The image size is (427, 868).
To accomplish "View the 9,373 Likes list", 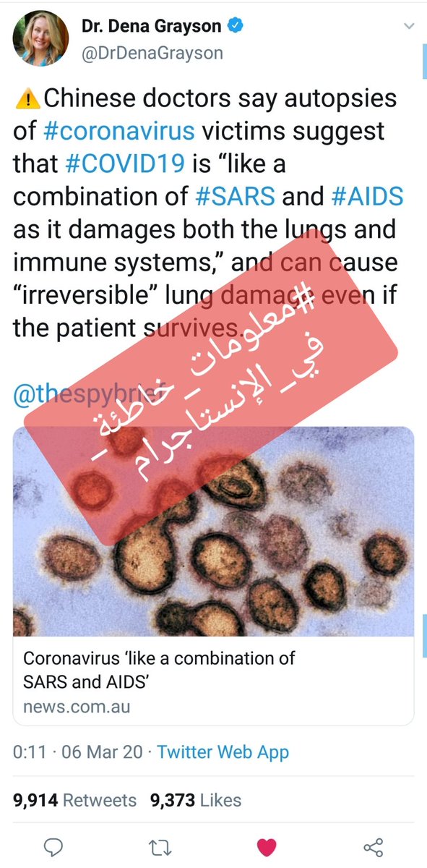I will pos(196,800).
